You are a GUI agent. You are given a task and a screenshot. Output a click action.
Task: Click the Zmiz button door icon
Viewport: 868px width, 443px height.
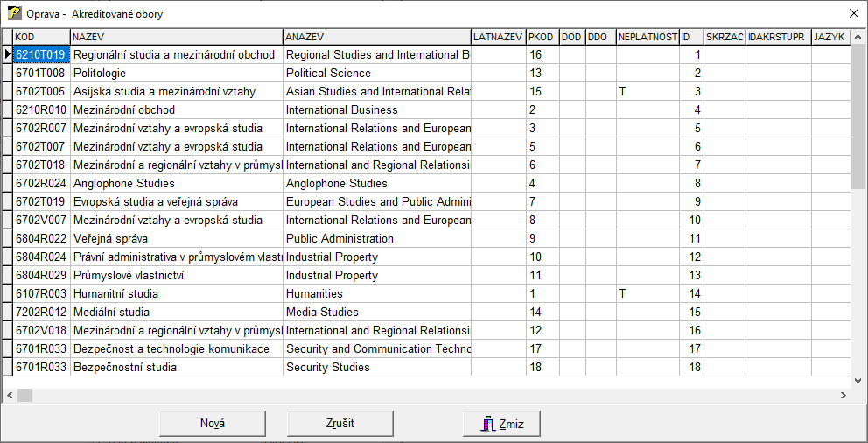[488, 424]
